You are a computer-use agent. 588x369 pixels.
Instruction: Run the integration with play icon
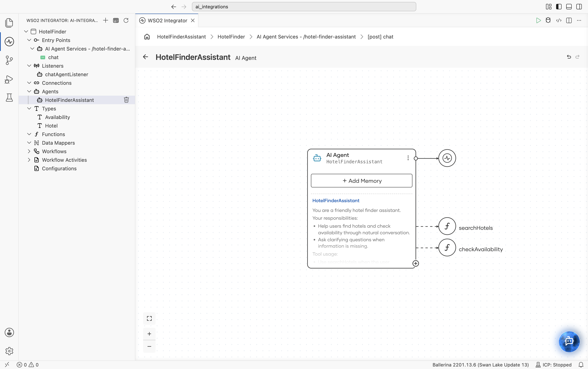pyautogui.click(x=538, y=20)
